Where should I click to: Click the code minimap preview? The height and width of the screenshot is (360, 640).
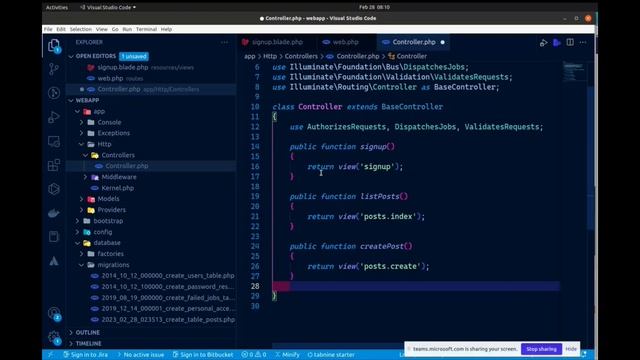pos(573,72)
